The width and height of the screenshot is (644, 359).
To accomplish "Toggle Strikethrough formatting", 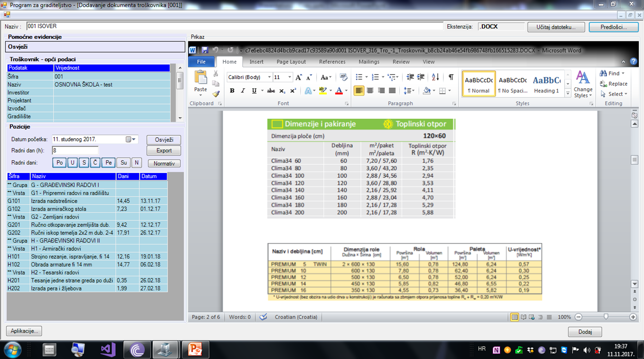I will [x=271, y=91].
